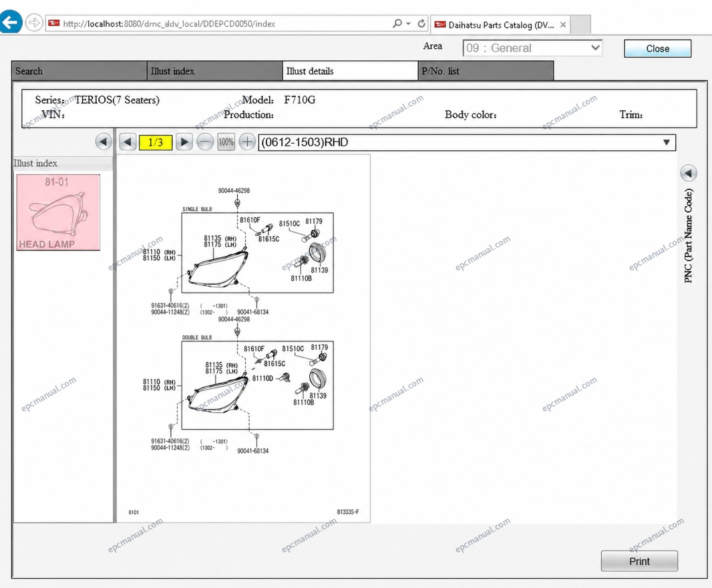Click the browser forward arrow button

[x=34, y=22]
